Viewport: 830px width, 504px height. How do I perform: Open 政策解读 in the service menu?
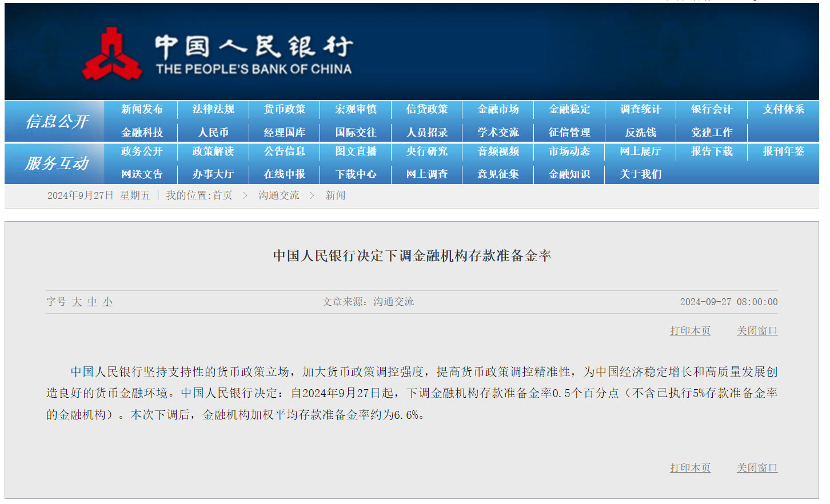(213, 151)
